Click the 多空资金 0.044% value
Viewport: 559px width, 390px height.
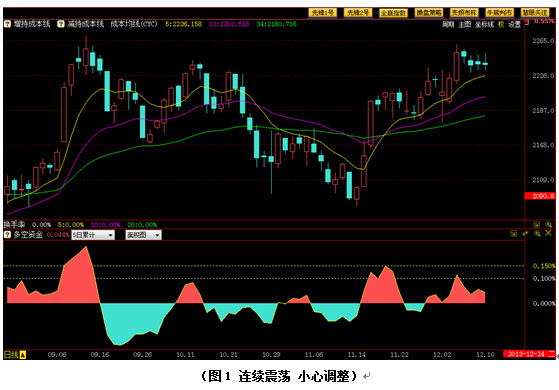[57, 235]
